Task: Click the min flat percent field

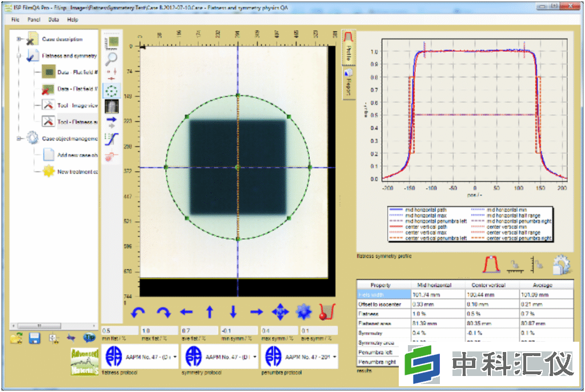Action: click(118, 331)
